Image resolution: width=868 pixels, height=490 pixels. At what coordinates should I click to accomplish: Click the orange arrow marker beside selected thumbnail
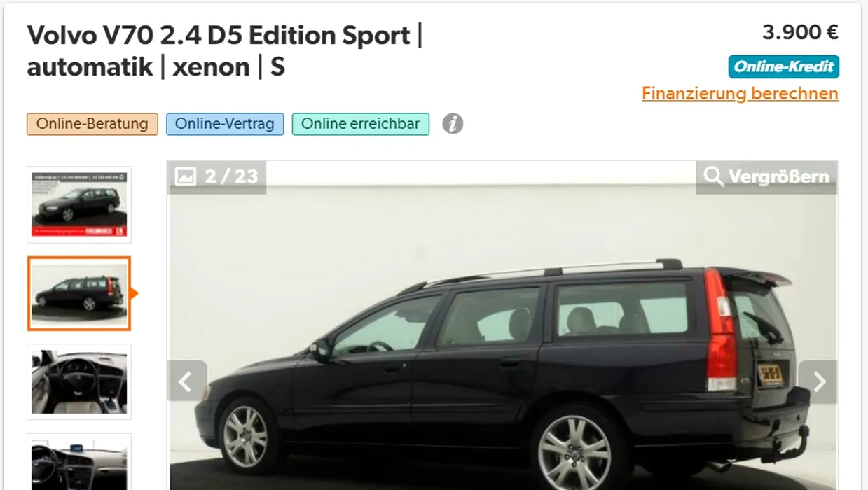point(135,293)
